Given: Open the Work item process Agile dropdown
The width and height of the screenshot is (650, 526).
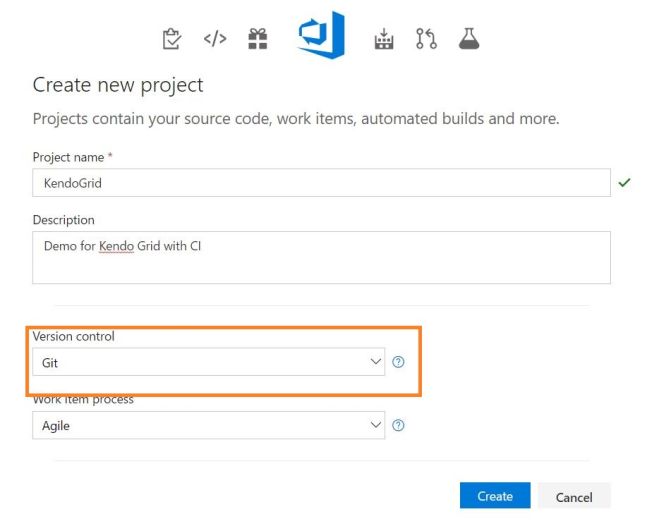Looking at the screenshot, I should [x=208, y=425].
